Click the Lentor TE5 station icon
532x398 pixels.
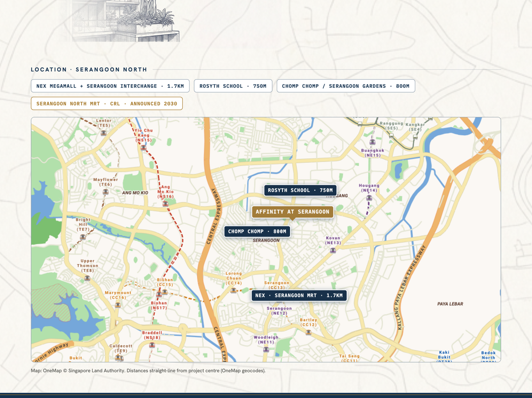click(104, 133)
